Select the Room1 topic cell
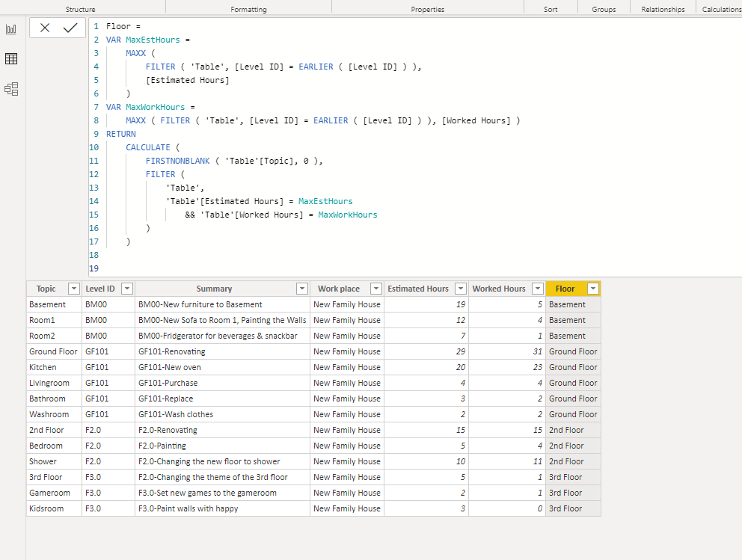Image resolution: width=742 pixels, height=560 pixels. (54, 320)
